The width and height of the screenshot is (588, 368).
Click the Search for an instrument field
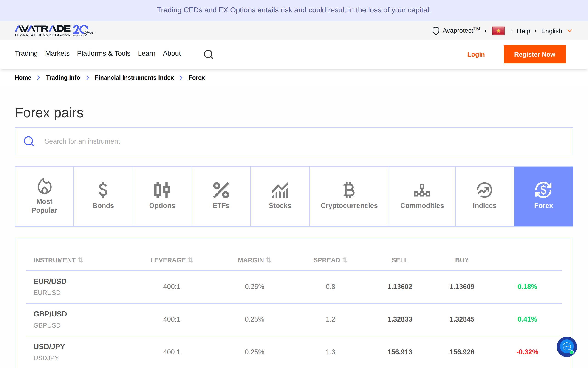(x=294, y=141)
